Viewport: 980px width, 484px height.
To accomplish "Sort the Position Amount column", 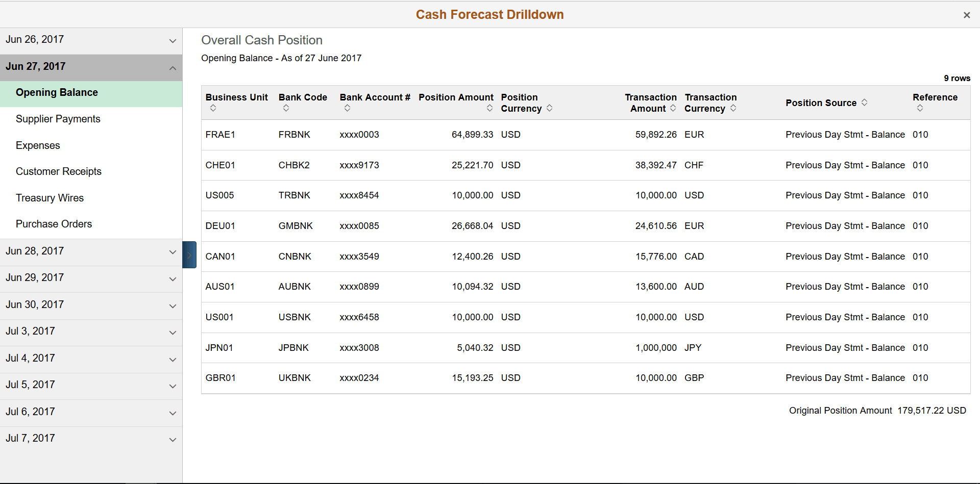I will 489,108.
